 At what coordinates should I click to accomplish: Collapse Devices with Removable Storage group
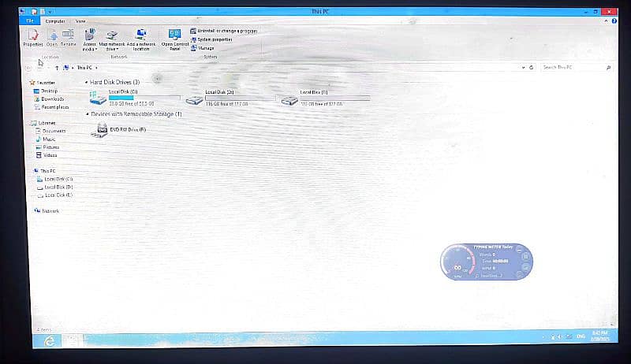(85, 114)
